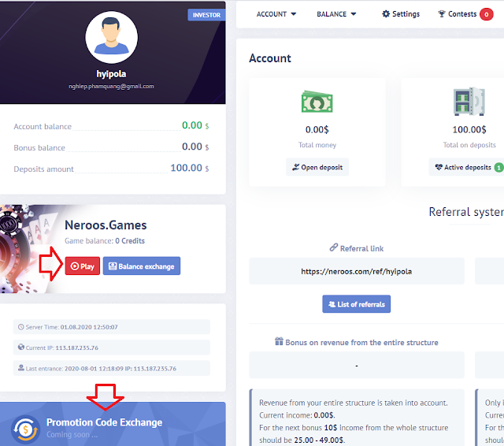Viewport: 504px width, 446px height.
Task: Open the Promotion Code Exchange banner
Action: [x=113, y=424]
